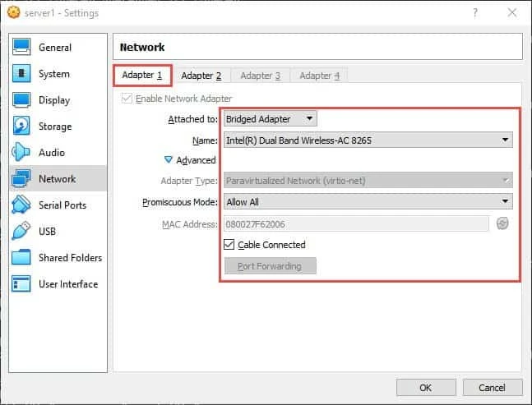
Task: Switch to the Adapter 3 tab
Action: pyautogui.click(x=260, y=76)
